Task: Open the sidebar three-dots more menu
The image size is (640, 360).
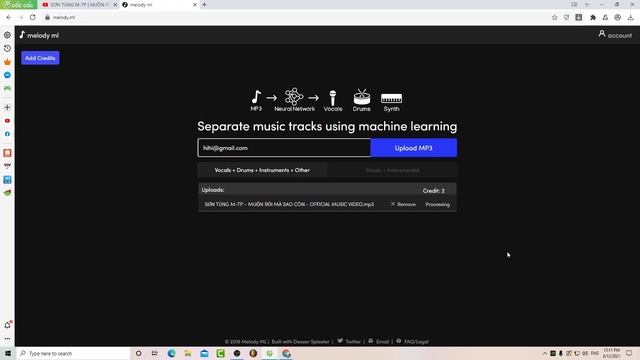Action: pos(7,339)
